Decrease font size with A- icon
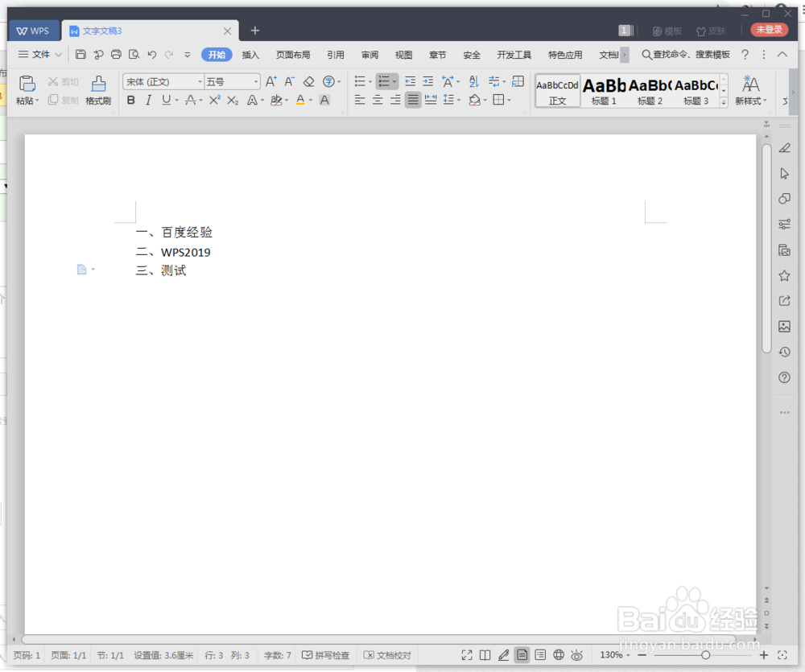Image resolution: width=805 pixels, height=672 pixels. pos(290,81)
